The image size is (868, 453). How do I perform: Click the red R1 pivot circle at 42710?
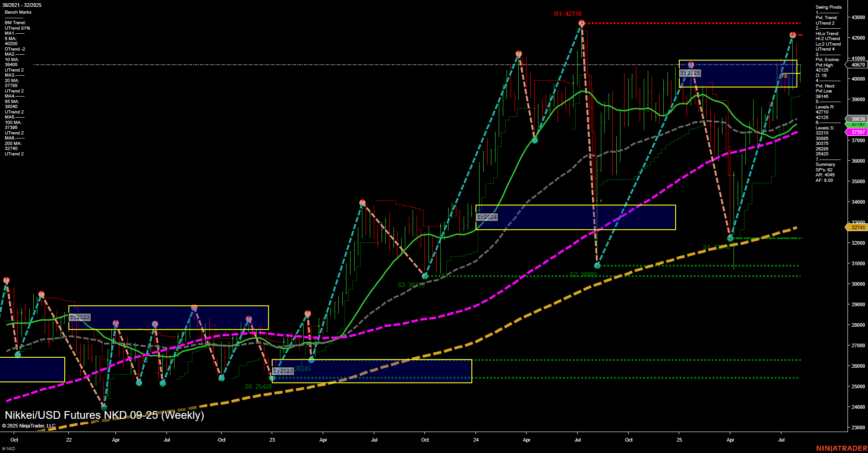click(x=581, y=23)
